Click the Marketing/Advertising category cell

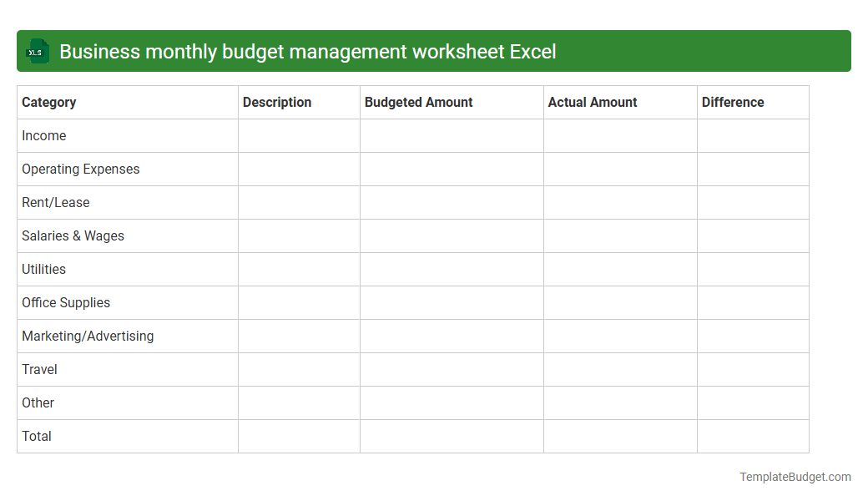(x=88, y=336)
